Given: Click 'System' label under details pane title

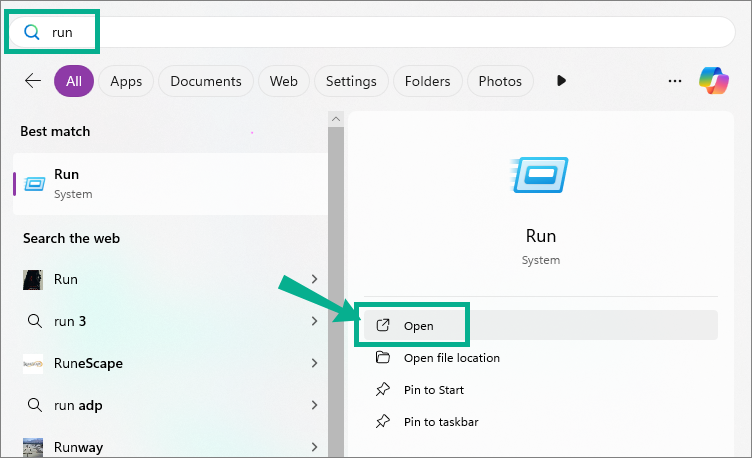Looking at the screenshot, I should coord(540,260).
